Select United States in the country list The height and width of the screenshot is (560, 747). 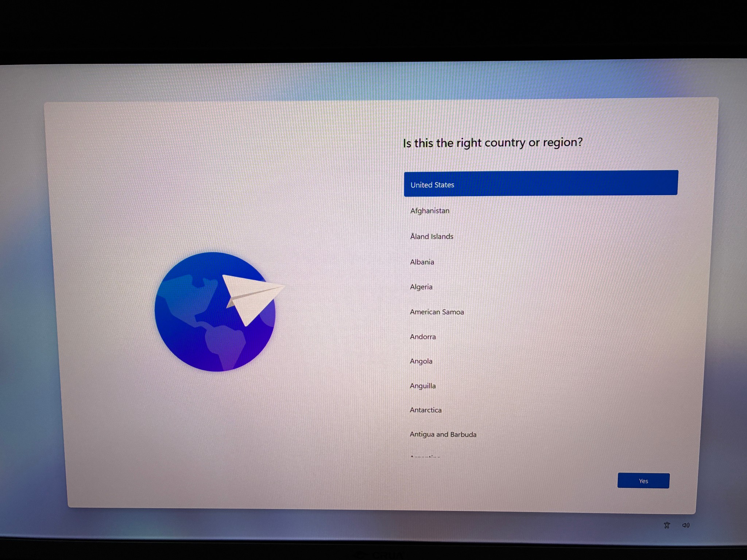(x=541, y=183)
